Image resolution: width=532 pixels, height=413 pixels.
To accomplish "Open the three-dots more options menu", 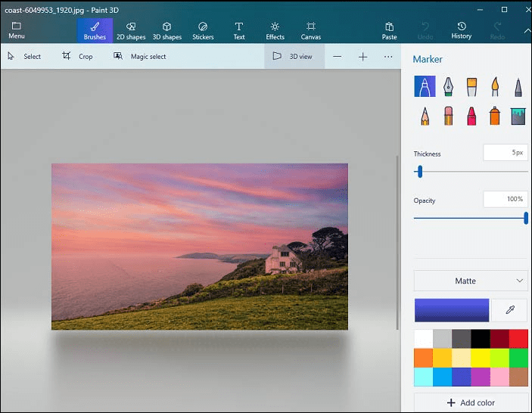I will (x=388, y=56).
